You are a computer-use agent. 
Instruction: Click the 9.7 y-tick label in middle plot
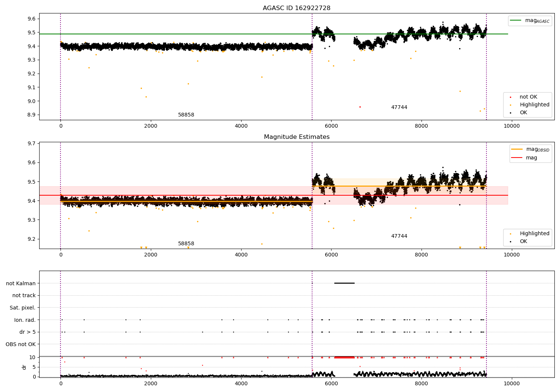(x=32, y=143)
